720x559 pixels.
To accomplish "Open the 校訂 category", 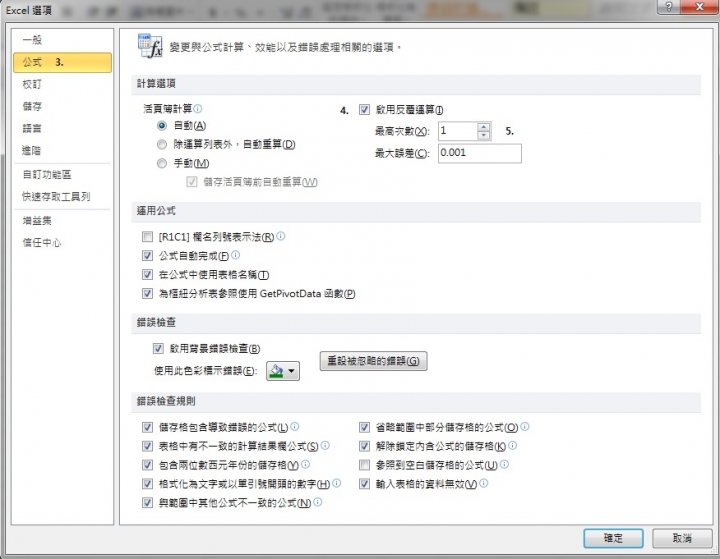I will [62, 84].
